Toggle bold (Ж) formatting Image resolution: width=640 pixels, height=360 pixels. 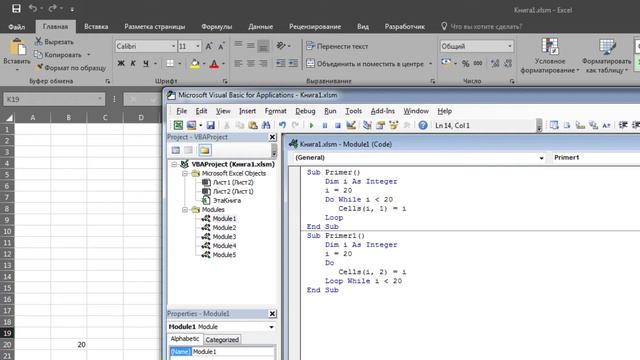121,64
